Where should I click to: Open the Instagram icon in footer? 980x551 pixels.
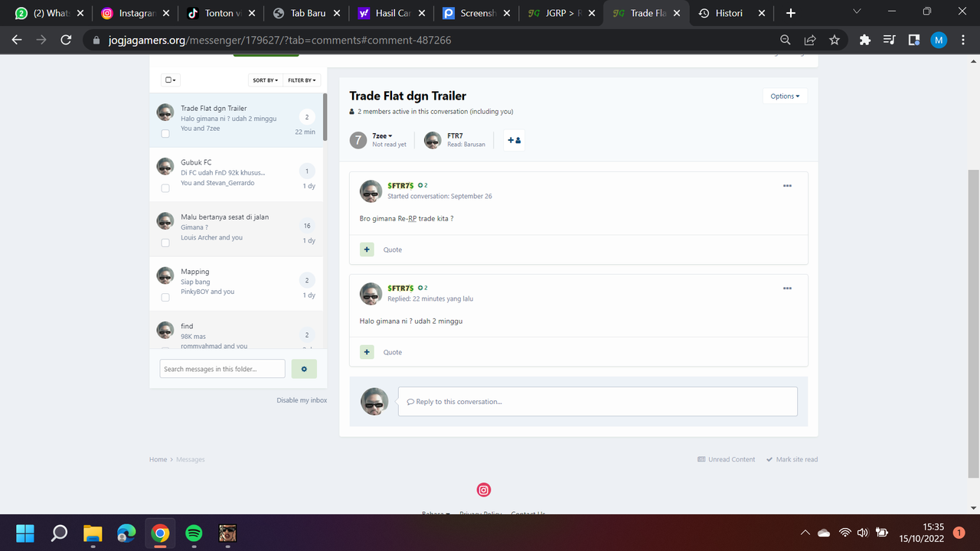[x=484, y=490]
